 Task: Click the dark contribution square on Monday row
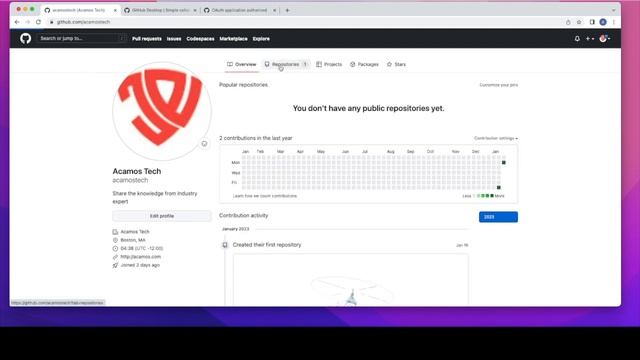[x=504, y=162]
